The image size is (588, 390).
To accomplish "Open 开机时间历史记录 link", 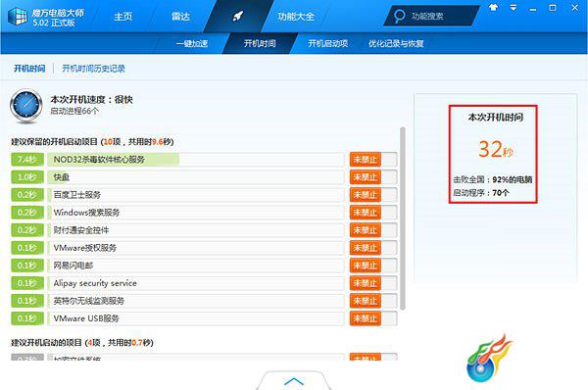I will click(x=93, y=69).
